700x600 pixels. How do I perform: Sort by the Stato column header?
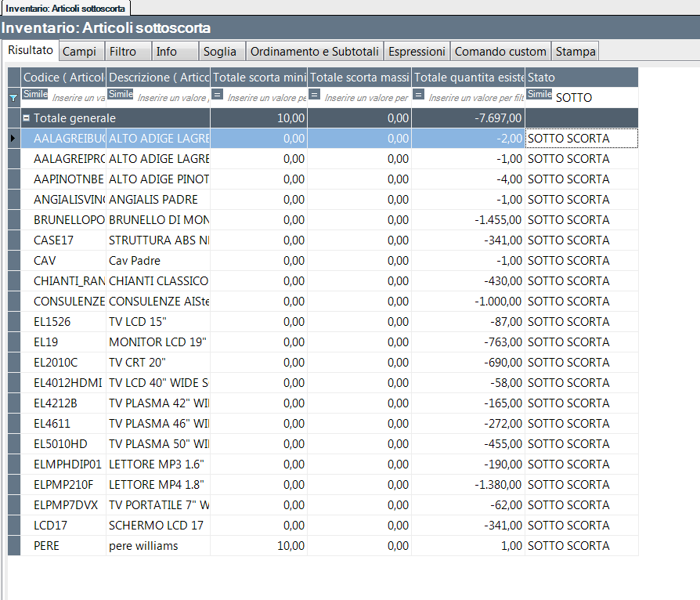tap(581, 78)
